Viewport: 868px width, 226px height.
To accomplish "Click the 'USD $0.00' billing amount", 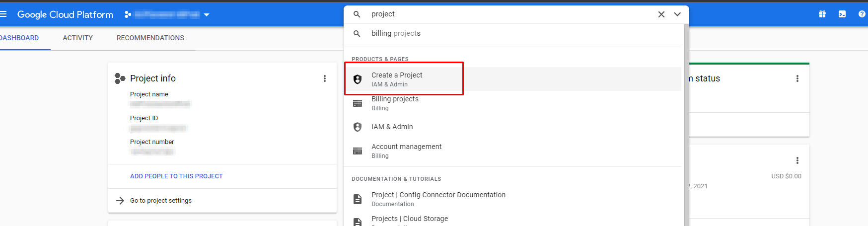I will (x=786, y=176).
